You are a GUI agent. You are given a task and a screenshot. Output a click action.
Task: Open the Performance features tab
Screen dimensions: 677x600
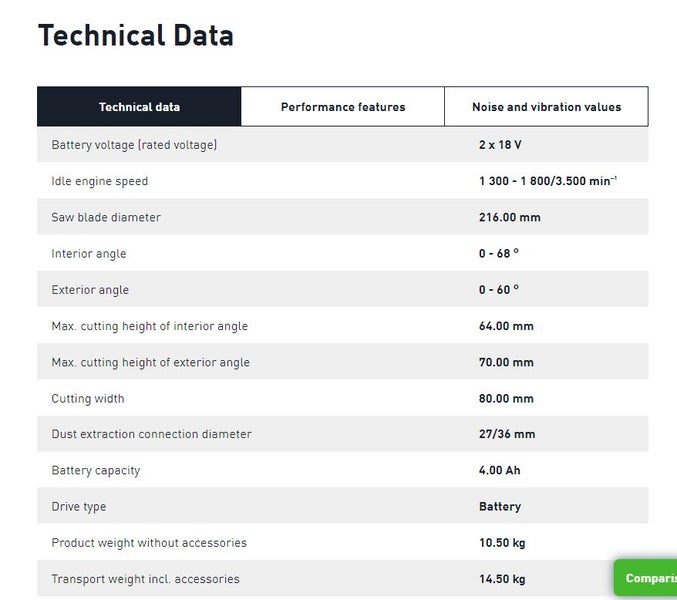(x=342, y=107)
